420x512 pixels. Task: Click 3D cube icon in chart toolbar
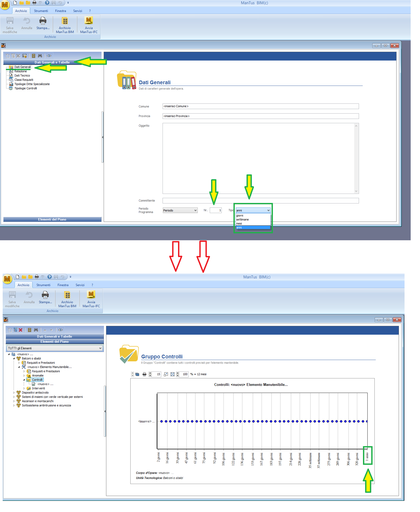pos(137,374)
